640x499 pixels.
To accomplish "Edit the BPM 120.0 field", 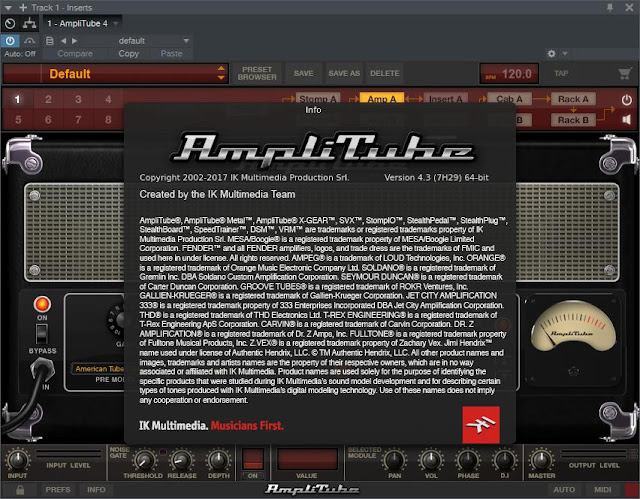I will tap(509, 74).
